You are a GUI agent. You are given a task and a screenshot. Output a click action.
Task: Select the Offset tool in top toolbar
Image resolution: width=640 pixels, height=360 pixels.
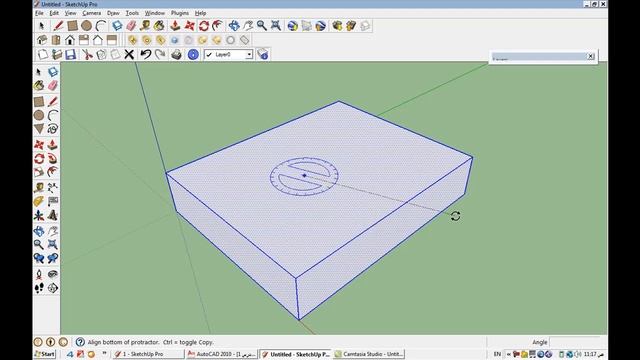pos(217,26)
